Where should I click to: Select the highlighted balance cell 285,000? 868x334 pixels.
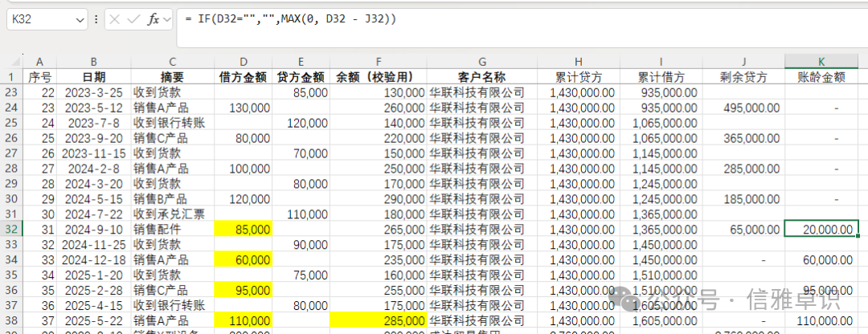click(379, 320)
